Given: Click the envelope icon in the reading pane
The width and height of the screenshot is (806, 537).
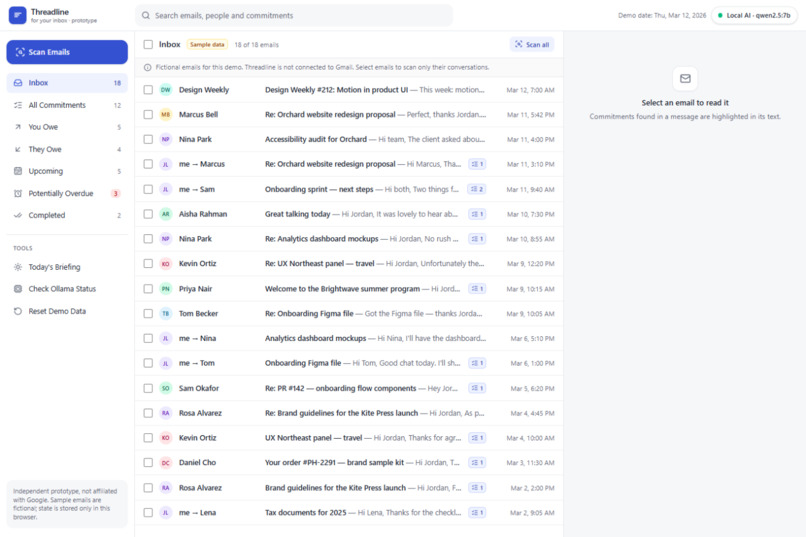Looking at the screenshot, I should [x=685, y=79].
